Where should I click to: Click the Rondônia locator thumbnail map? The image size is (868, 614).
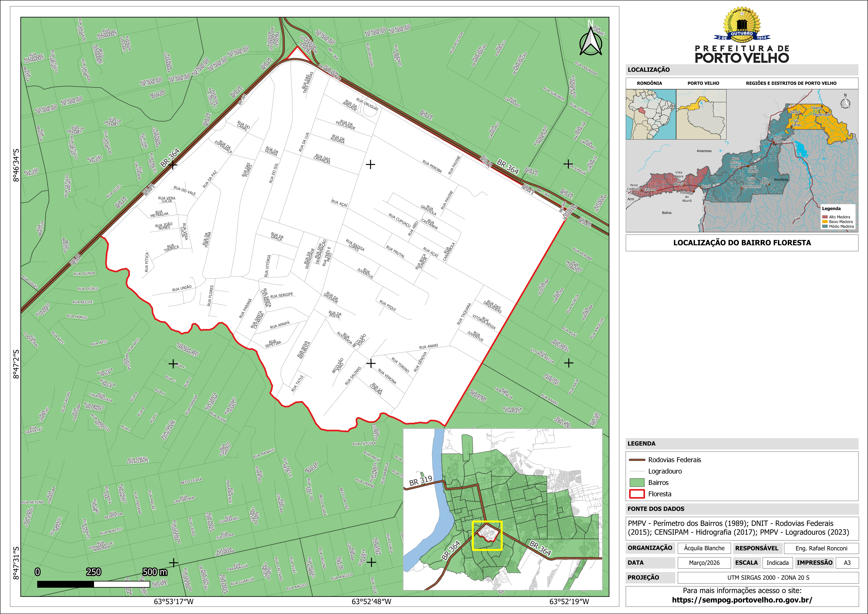point(651,114)
